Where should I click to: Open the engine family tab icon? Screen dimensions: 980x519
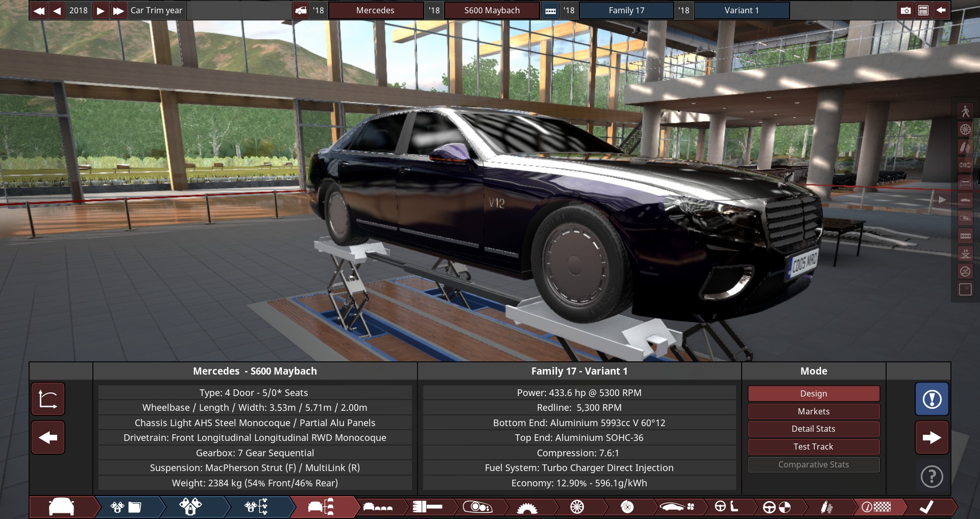pos(126,507)
